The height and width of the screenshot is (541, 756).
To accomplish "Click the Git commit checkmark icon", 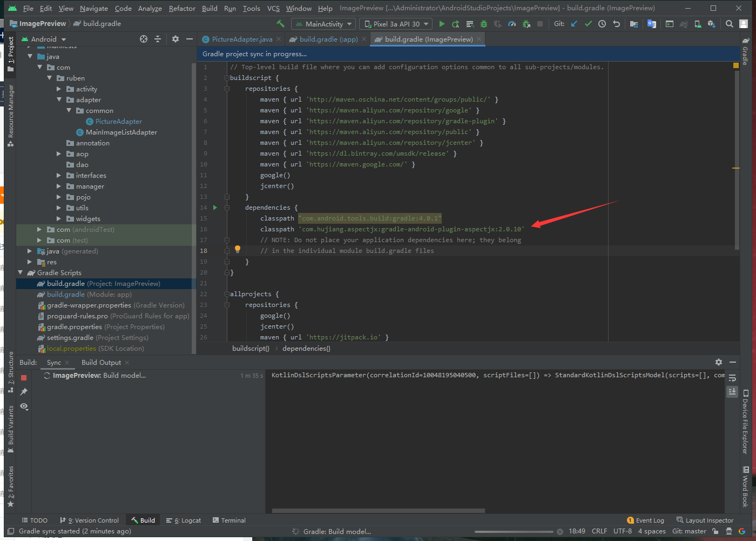I will click(x=588, y=24).
